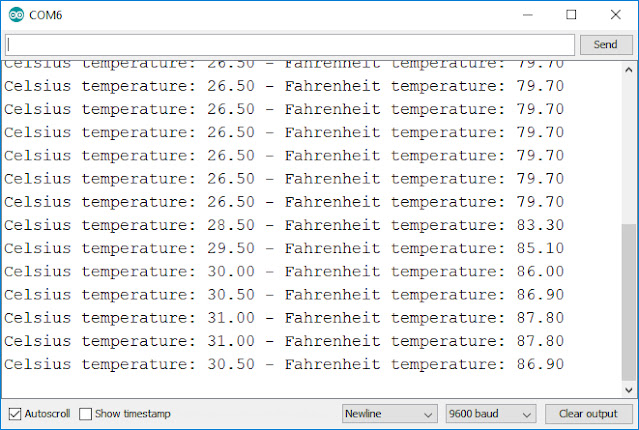The height and width of the screenshot is (430, 639).
Task: Open the Newline line-ending dropdown
Action: 390,414
